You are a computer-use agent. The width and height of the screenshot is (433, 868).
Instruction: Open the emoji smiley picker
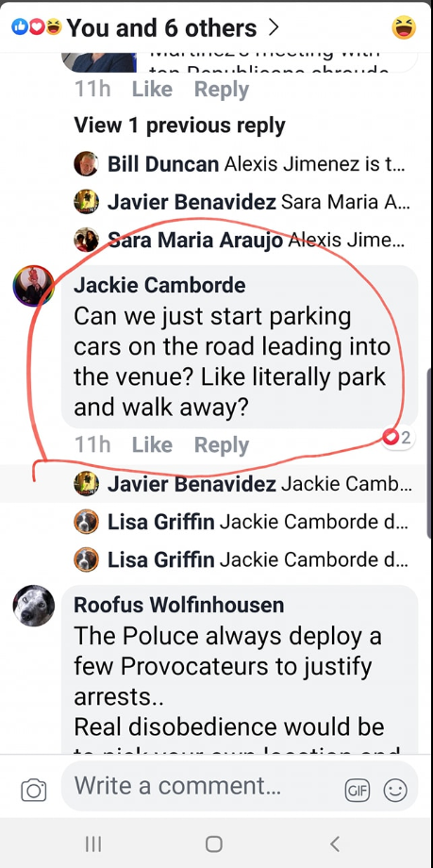(395, 790)
